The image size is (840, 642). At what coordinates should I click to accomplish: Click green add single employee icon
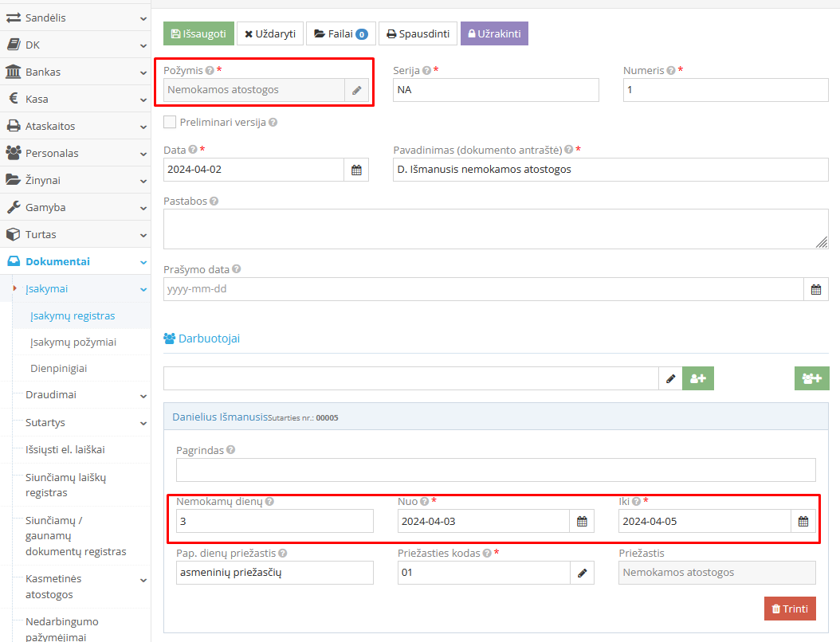(698, 378)
